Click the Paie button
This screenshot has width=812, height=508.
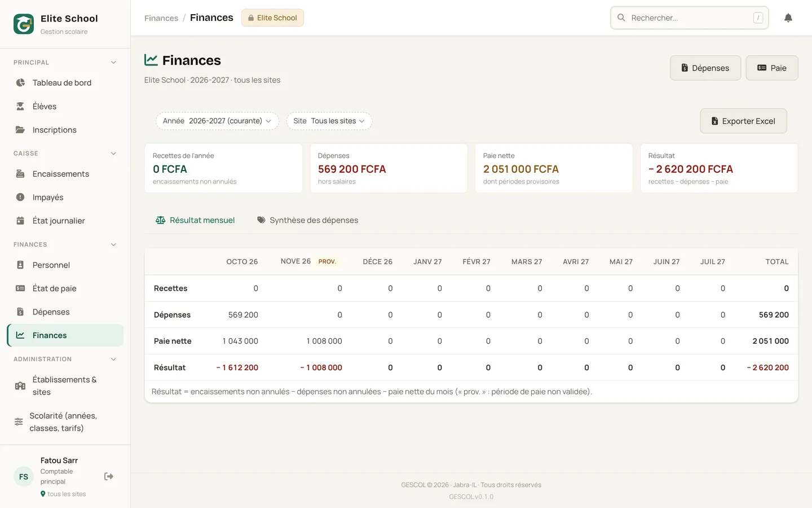(x=772, y=68)
